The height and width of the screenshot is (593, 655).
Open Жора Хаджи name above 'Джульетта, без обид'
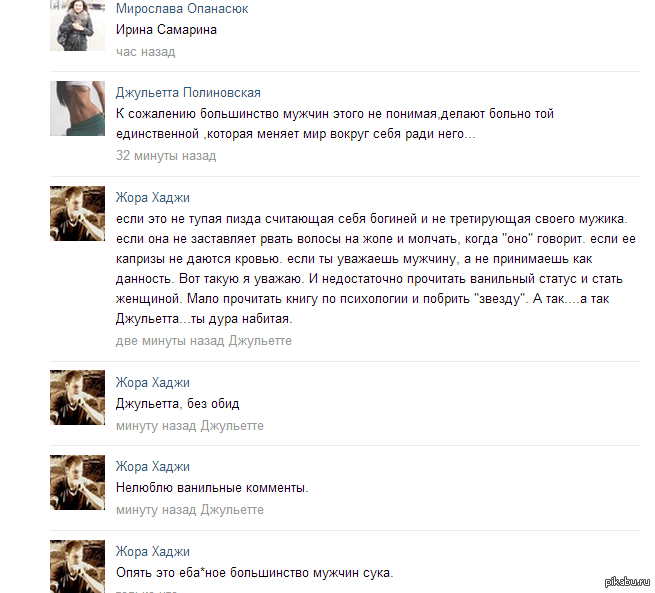tap(152, 383)
